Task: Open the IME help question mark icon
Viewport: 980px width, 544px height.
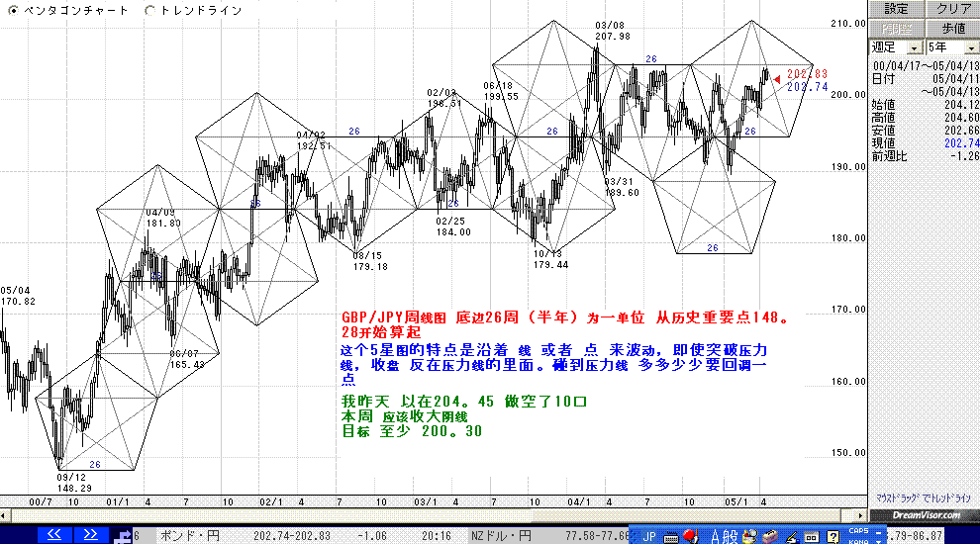Action: 833,536
